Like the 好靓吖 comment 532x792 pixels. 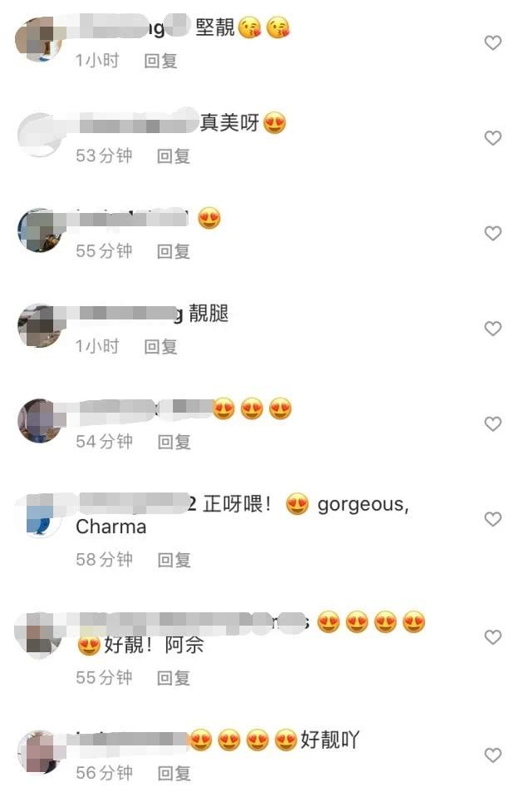pos(493,755)
